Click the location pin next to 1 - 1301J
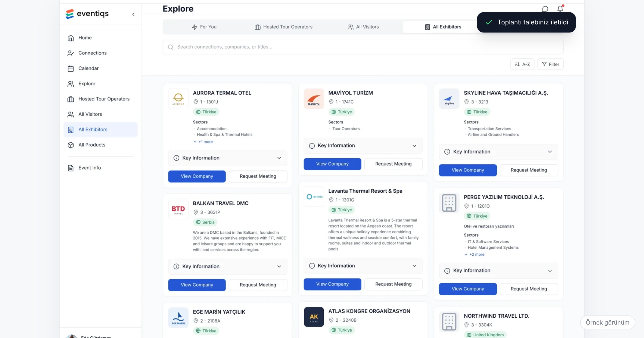The width and height of the screenshot is (644, 338). 196,102
